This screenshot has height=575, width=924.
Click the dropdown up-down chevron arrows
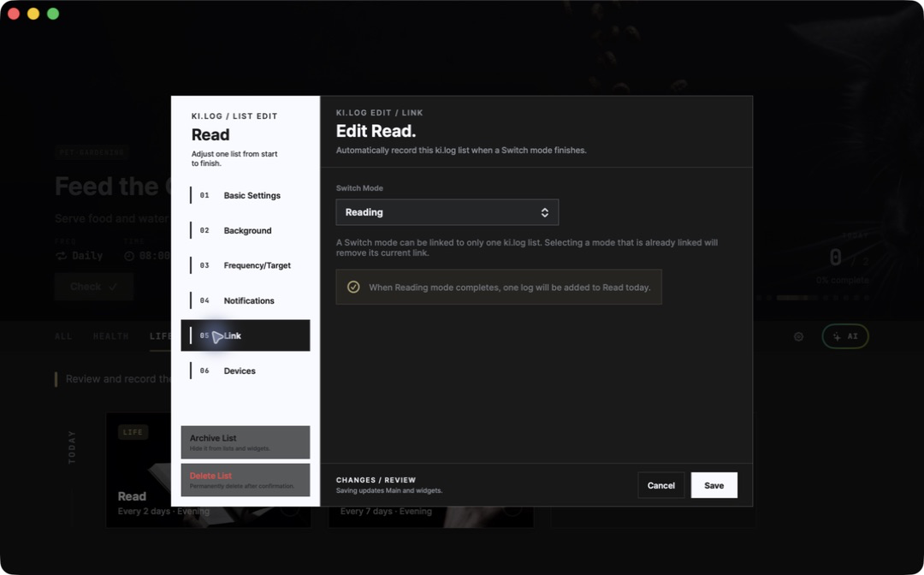pyautogui.click(x=544, y=213)
